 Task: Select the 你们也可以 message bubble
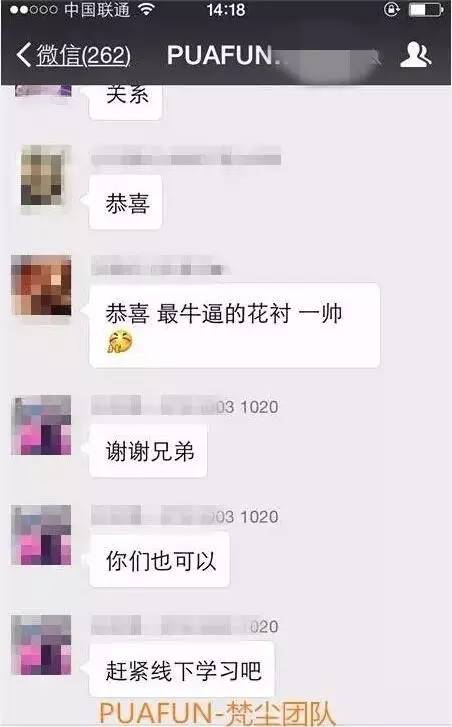click(x=159, y=561)
